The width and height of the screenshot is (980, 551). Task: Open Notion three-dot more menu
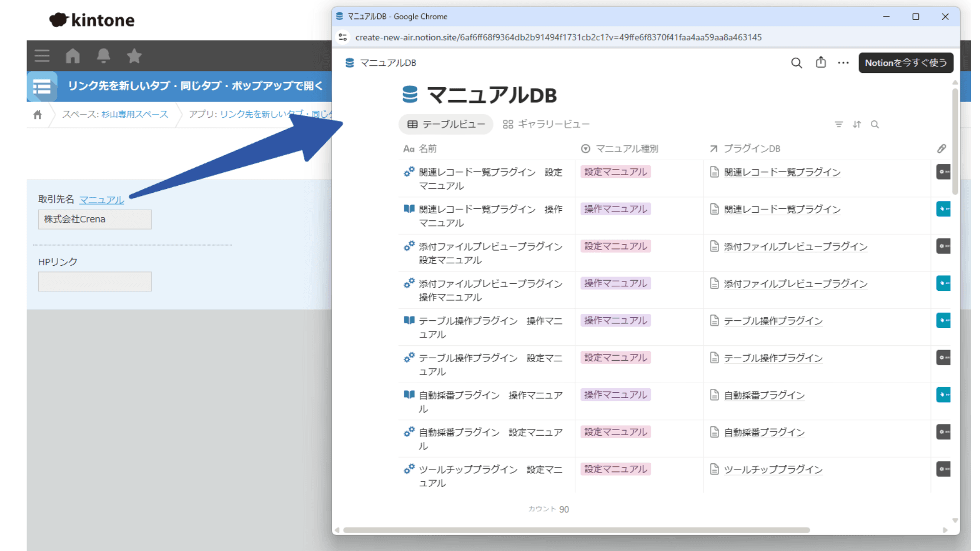coord(843,63)
